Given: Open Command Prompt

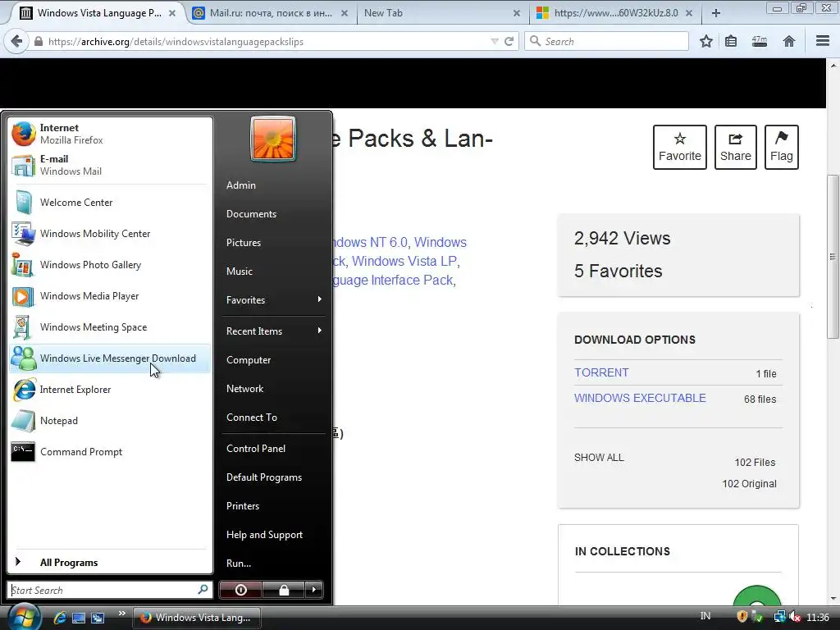Looking at the screenshot, I should tap(110, 452).
